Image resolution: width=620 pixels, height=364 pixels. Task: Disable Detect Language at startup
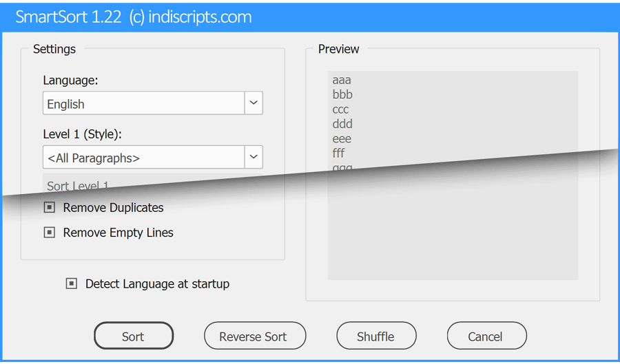(x=72, y=283)
